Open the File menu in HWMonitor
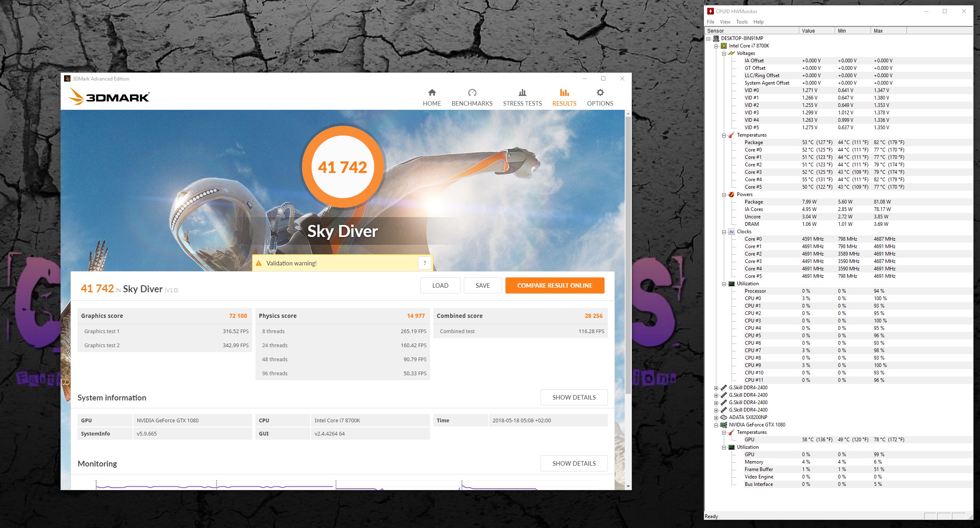Screen dimensions: 980x528 coord(711,22)
